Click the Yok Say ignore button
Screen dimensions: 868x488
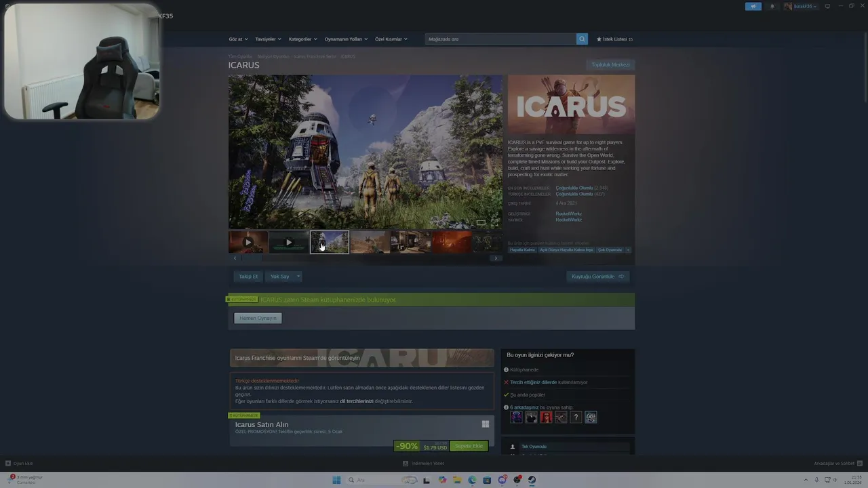pyautogui.click(x=279, y=277)
